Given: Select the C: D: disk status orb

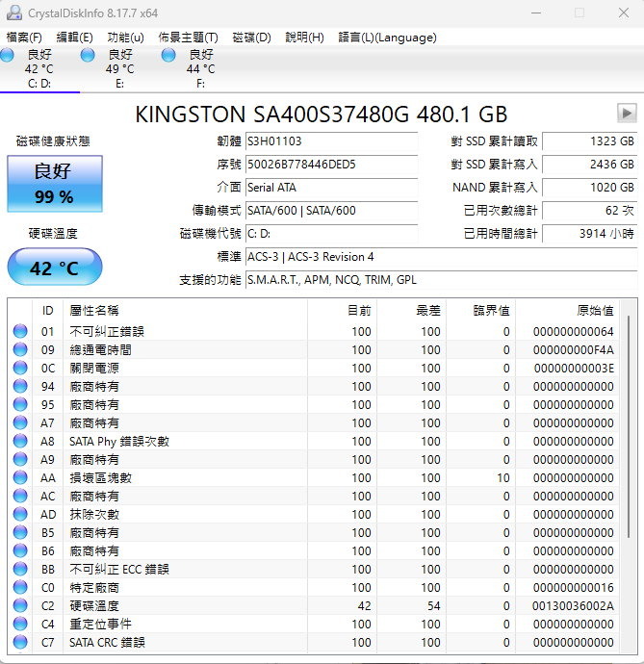Looking at the screenshot, I should [7, 55].
